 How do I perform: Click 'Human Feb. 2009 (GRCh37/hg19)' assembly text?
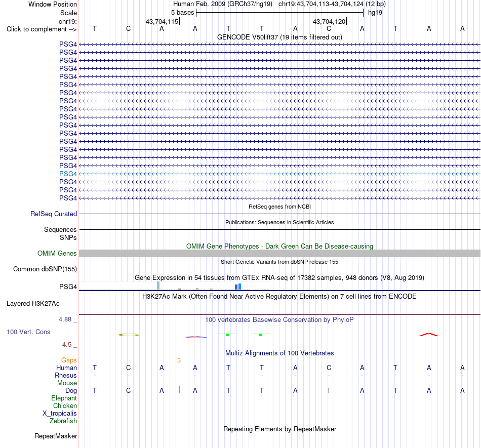coord(223,4)
